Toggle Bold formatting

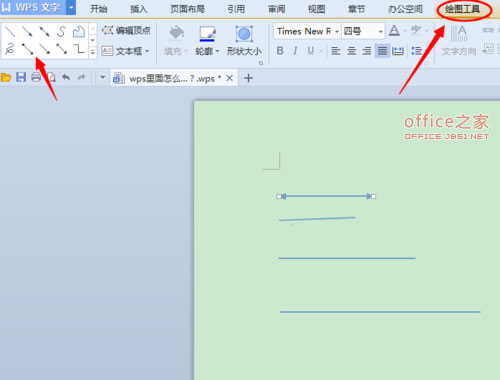point(280,51)
